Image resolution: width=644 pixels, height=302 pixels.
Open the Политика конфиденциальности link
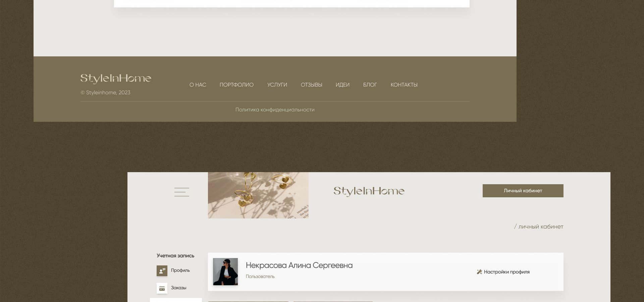(x=275, y=110)
